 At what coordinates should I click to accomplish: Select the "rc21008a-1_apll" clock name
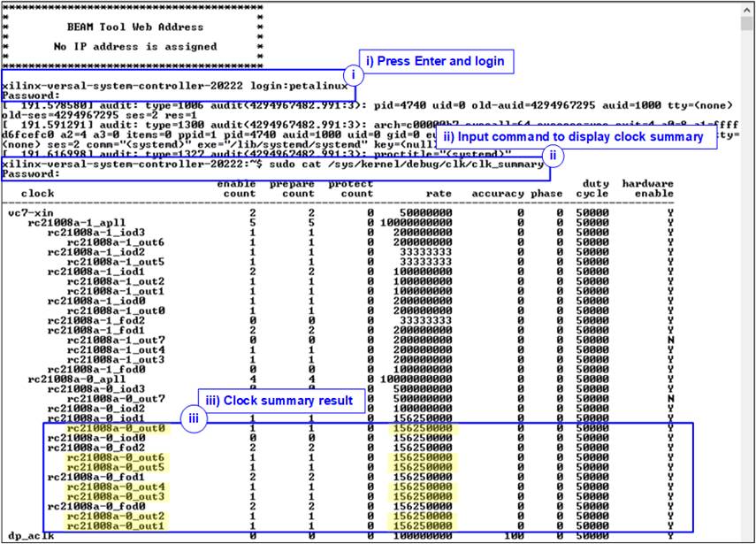pos(77,223)
